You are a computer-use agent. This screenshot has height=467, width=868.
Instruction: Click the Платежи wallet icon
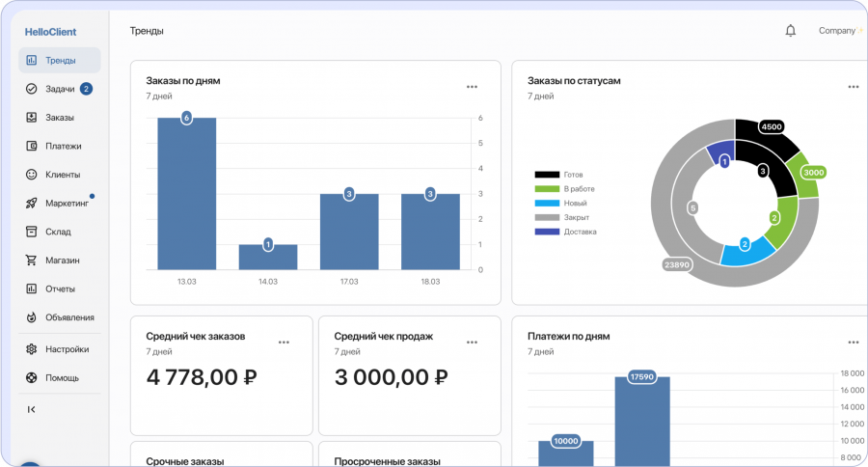pos(32,146)
